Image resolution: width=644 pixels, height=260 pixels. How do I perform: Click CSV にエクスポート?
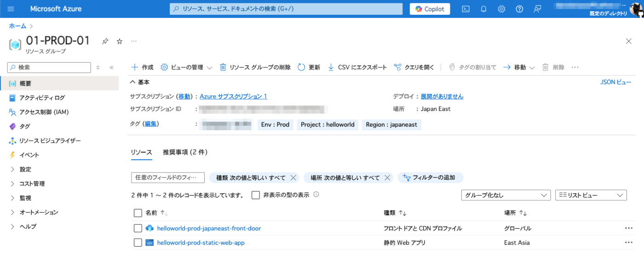(357, 67)
